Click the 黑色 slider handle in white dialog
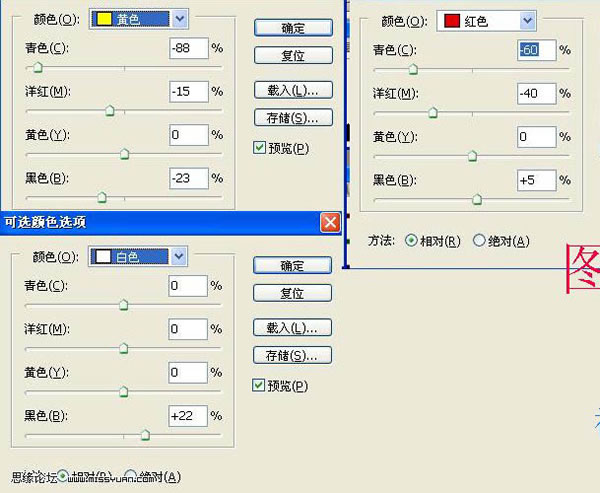Viewport: 600px width, 493px height. pos(145,435)
